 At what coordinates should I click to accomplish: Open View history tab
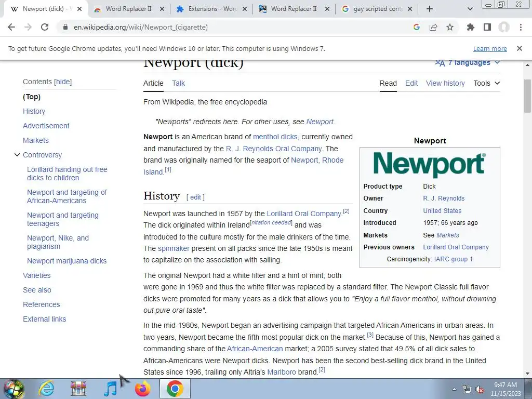click(445, 83)
